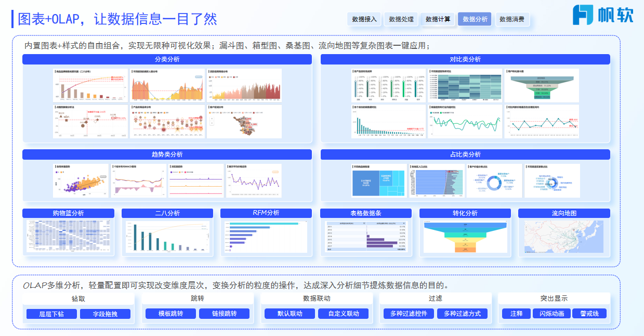
Task: Select the 趋势类分析 header bar
Action: pos(167,154)
